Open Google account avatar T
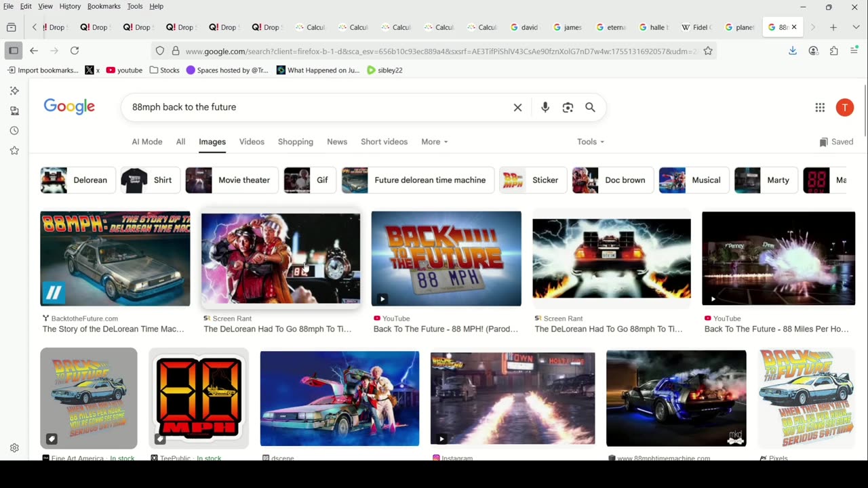868x488 pixels. point(844,107)
